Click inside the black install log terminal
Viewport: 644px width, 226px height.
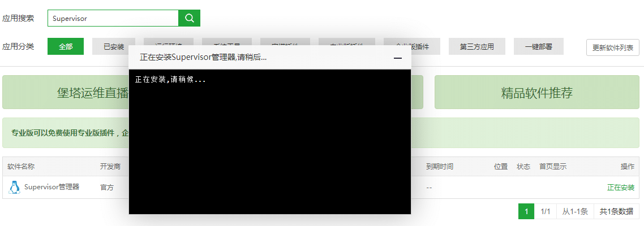point(269,147)
